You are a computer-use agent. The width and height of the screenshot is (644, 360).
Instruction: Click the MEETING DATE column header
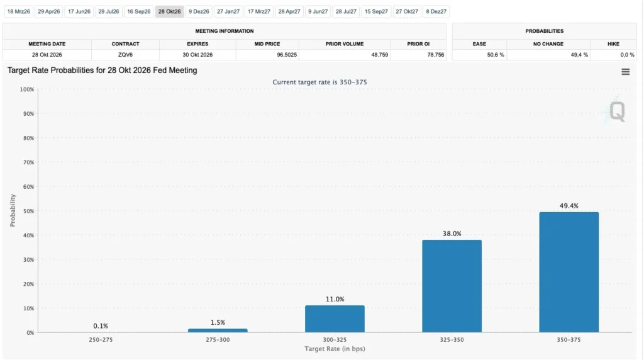click(x=47, y=44)
